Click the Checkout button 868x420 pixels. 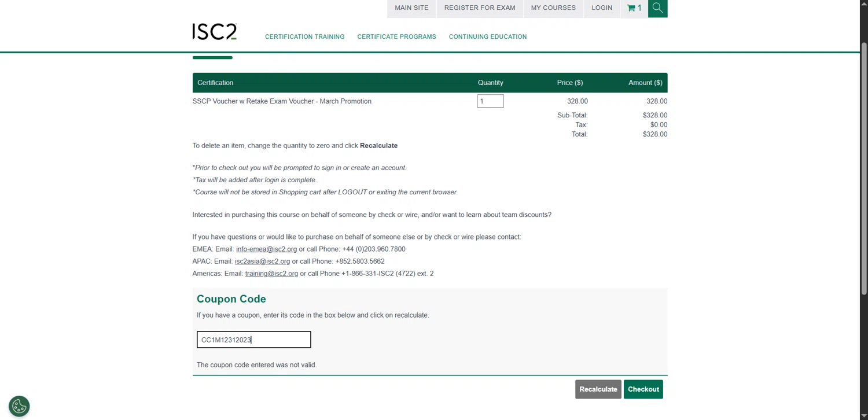(x=643, y=389)
